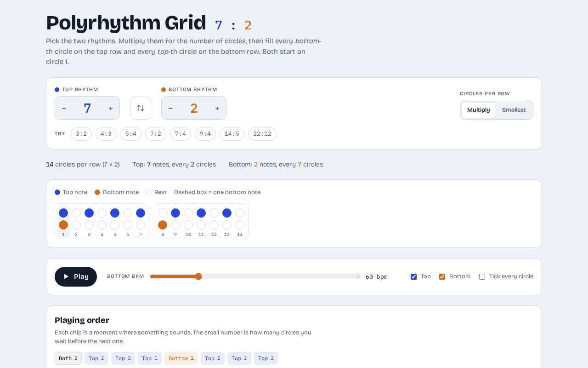Decrease the top rhythm with minus button
Viewport: 588px width, 368px height.
point(64,108)
